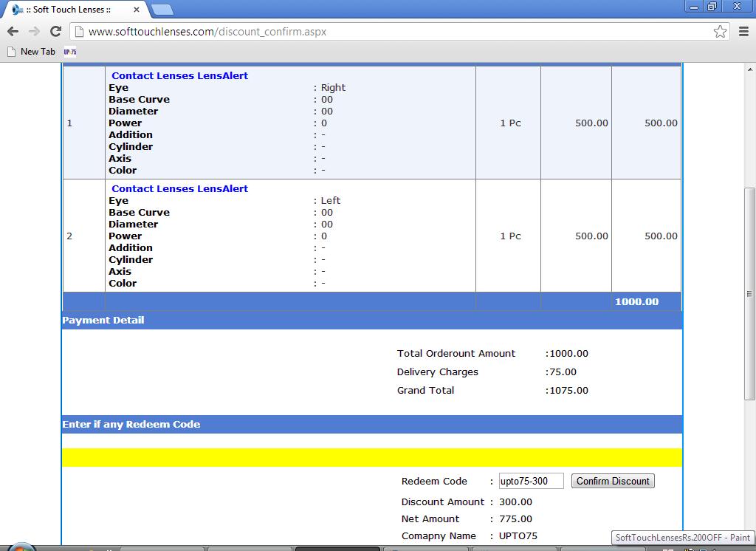Click the Redeem Code text field

[x=531, y=481]
